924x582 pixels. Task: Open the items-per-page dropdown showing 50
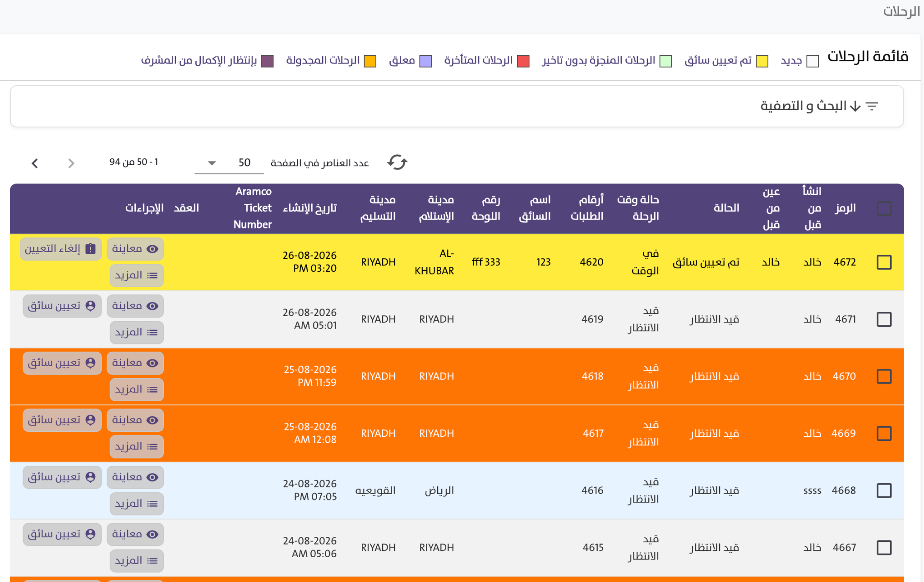click(229, 163)
